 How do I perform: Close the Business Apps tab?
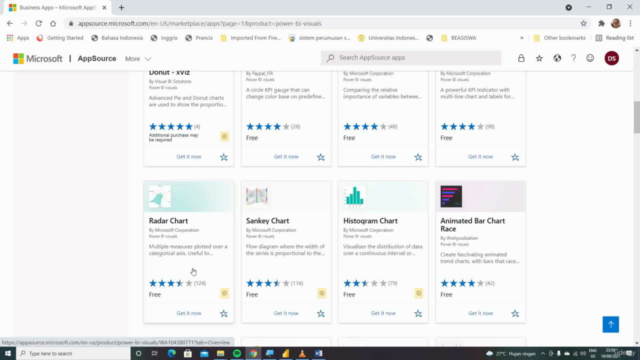[104, 8]
